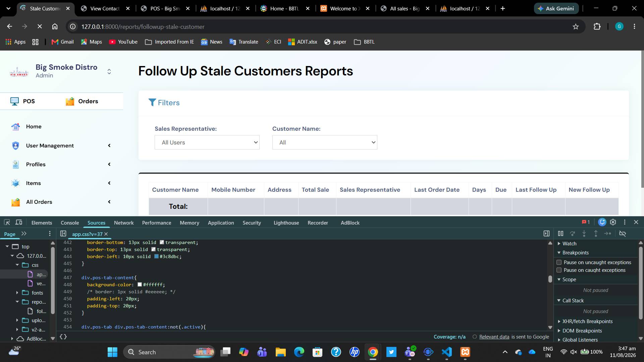Open the Sales Representative dropdown

pyautogui.click(x=207, y=142)
